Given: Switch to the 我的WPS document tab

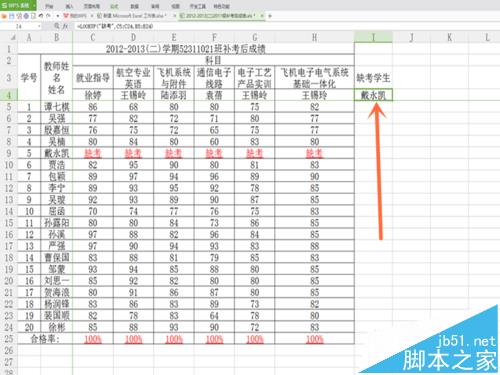Looking at the screenshot, I should pos(75,16).
